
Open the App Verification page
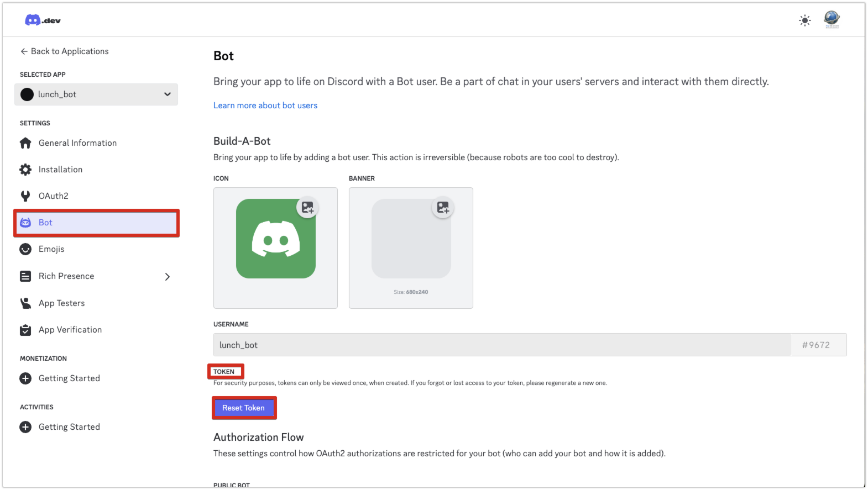70,330
